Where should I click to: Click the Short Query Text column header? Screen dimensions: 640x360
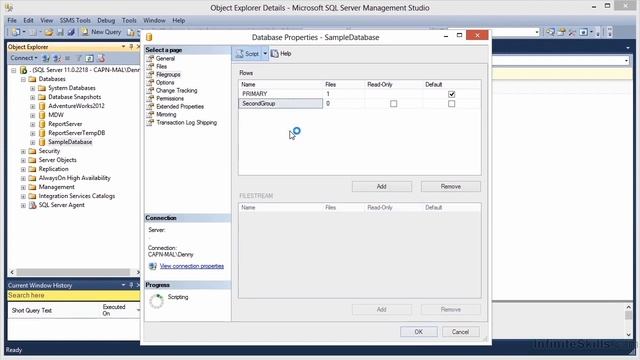pyautogui.click(x=32, y=311)
